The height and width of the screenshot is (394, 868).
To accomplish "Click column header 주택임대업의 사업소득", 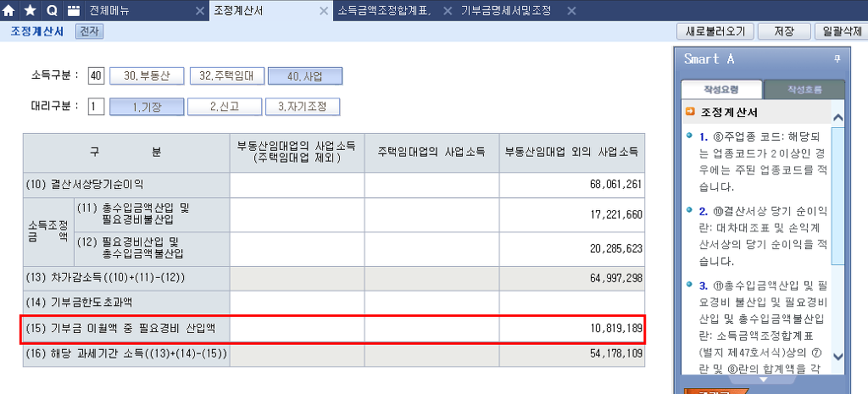I will [431, 153].
